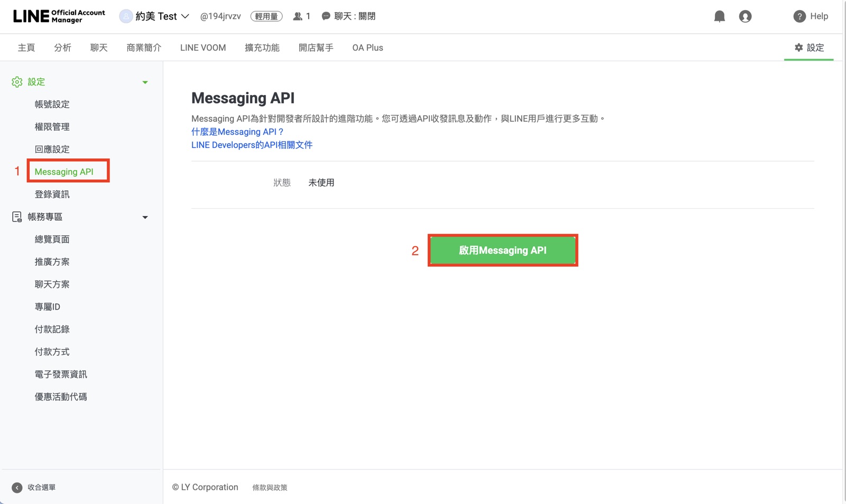Open LINE Developers的API相關文件 link

(x=252, y=145)
